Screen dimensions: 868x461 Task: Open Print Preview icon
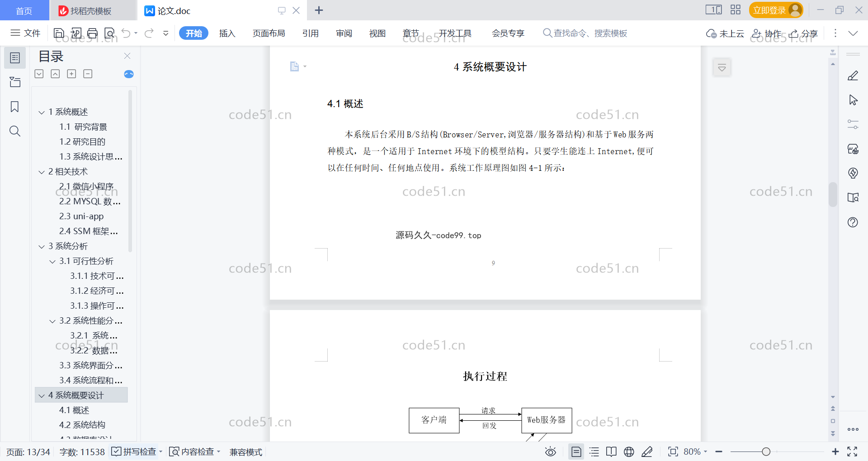point(109,33)
